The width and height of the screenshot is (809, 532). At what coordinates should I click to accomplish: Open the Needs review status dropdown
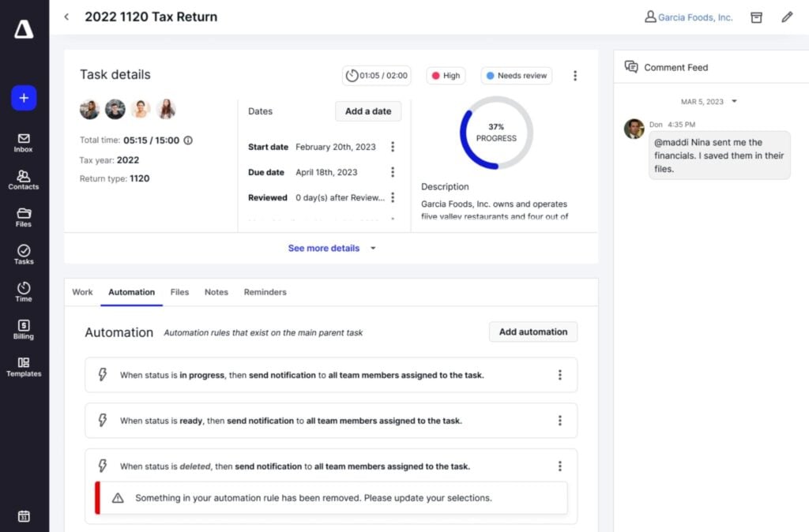[x=517, y=75]
